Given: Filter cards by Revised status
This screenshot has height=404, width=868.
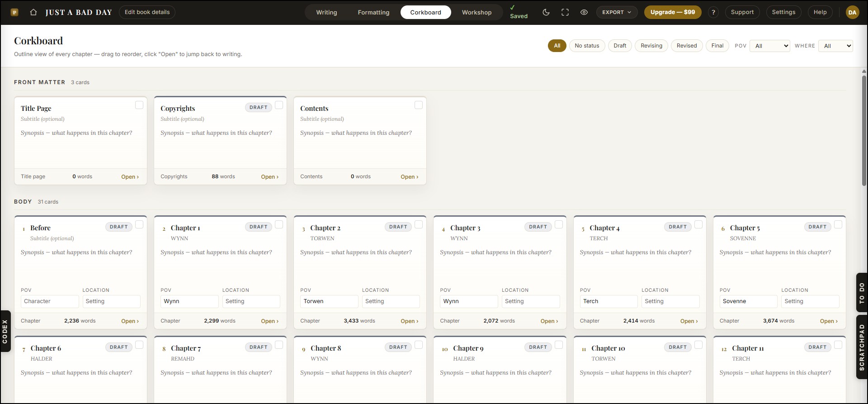Looking at the screenshot, I should coord(687,46).
